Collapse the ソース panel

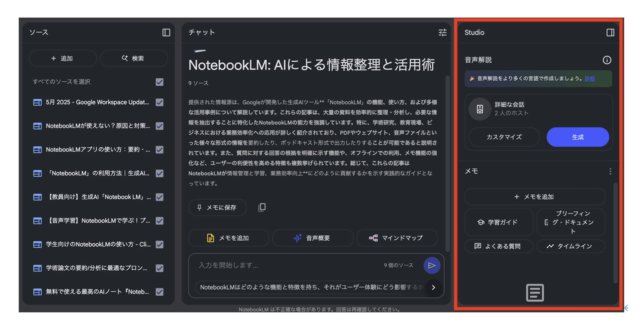[x=166, y=32]
